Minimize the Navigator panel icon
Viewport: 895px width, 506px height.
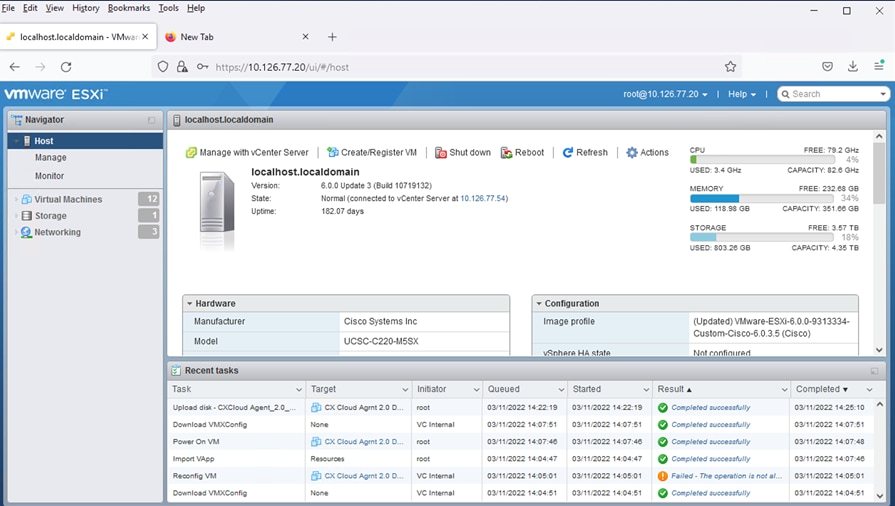tap(151, 120)
